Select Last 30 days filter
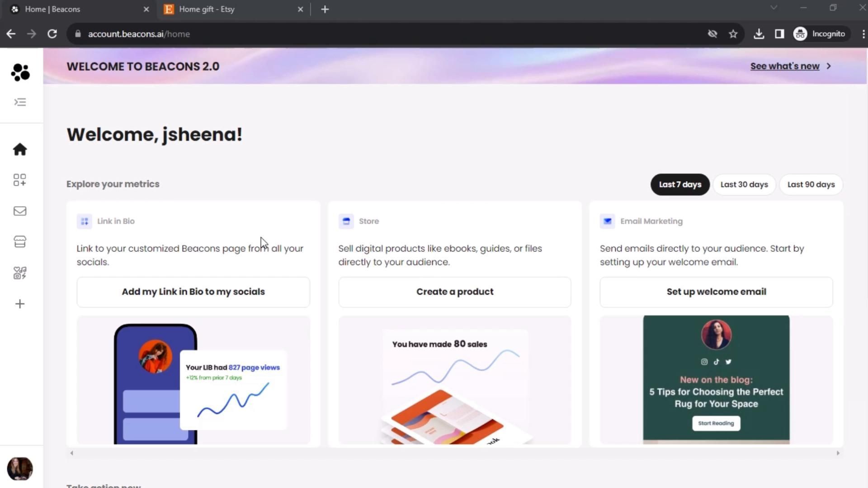The image size is (868, 488). tap(744, 184)
